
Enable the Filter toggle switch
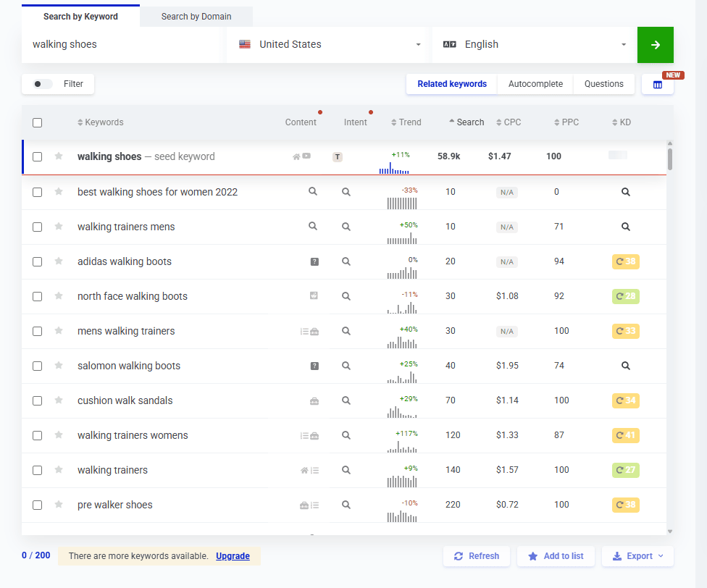point(41,84)
